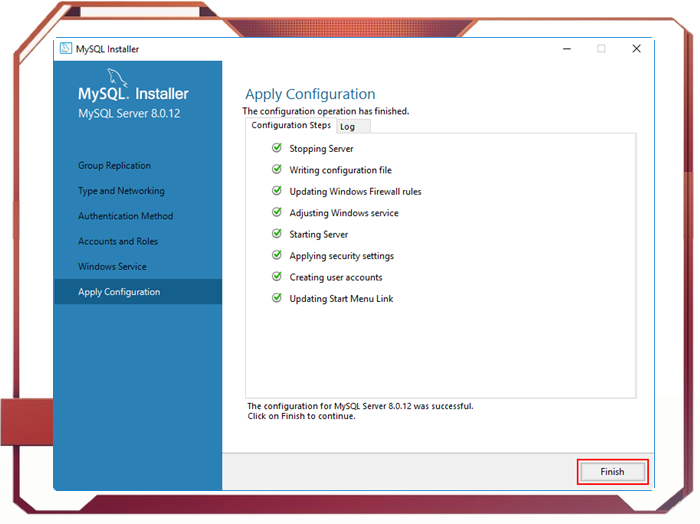Image resolution: width=700 pixels, height=524 pixels.
Task: Click the green check beside Starting Server
Action: [276, 234]
